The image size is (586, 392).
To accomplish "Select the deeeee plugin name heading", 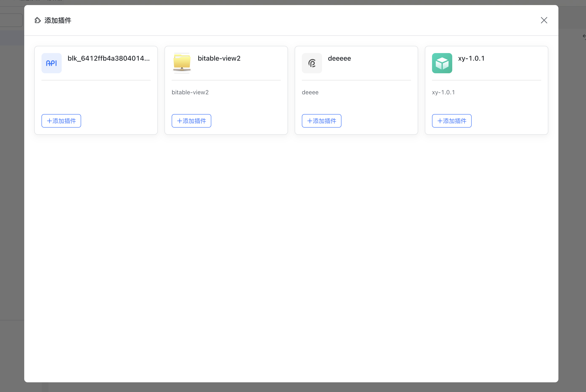I will pyautogui.click(x=339, y=58).
